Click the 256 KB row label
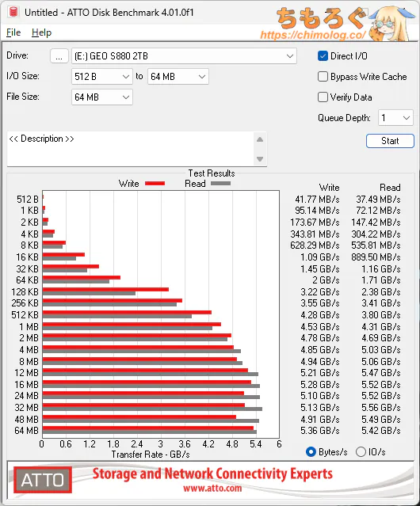This screenshot has height=506, width=420. coord(25,303)
